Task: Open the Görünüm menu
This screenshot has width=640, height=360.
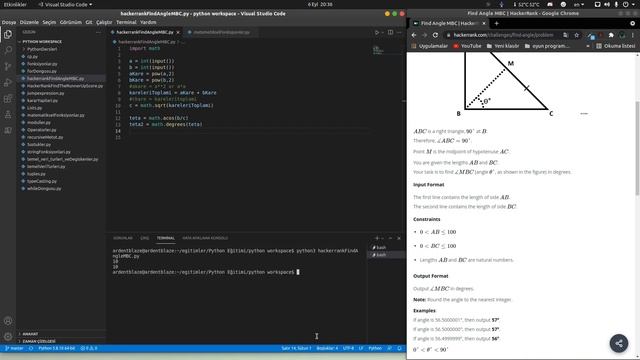Action: (71, 22)
